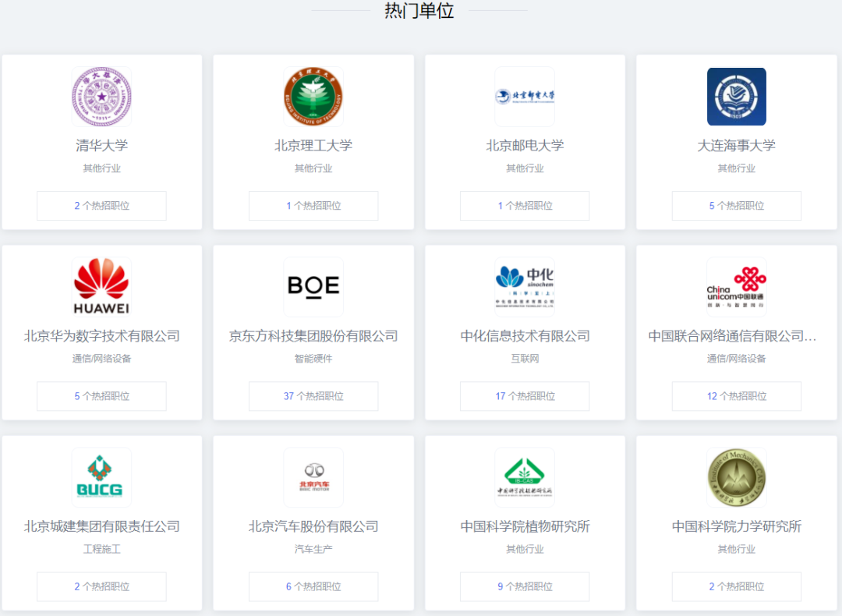Select the 北京华为数字技术有限公司 company name

pyautogui.click(x=101, y=335)
